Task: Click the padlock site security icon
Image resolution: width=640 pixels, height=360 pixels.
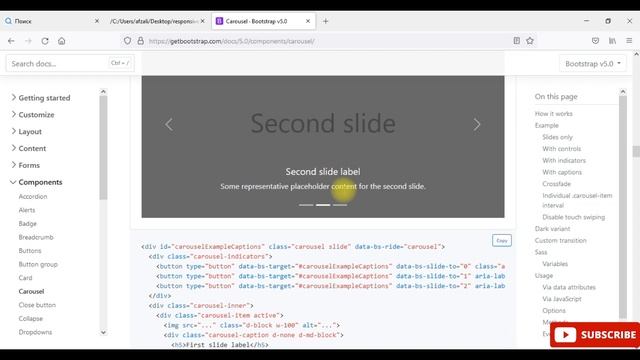Action: tap(140, 41)
